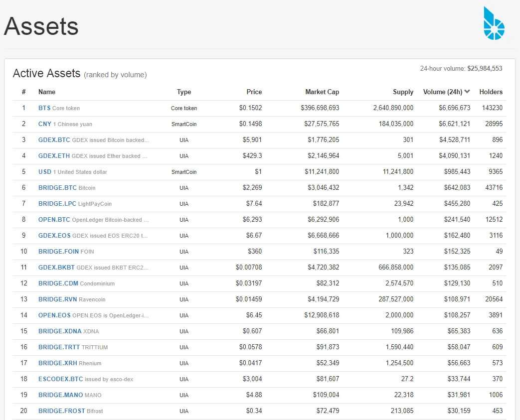Open the CNY asset link
The height and width of the screenshot is (420, 520).
coord(45,124)
